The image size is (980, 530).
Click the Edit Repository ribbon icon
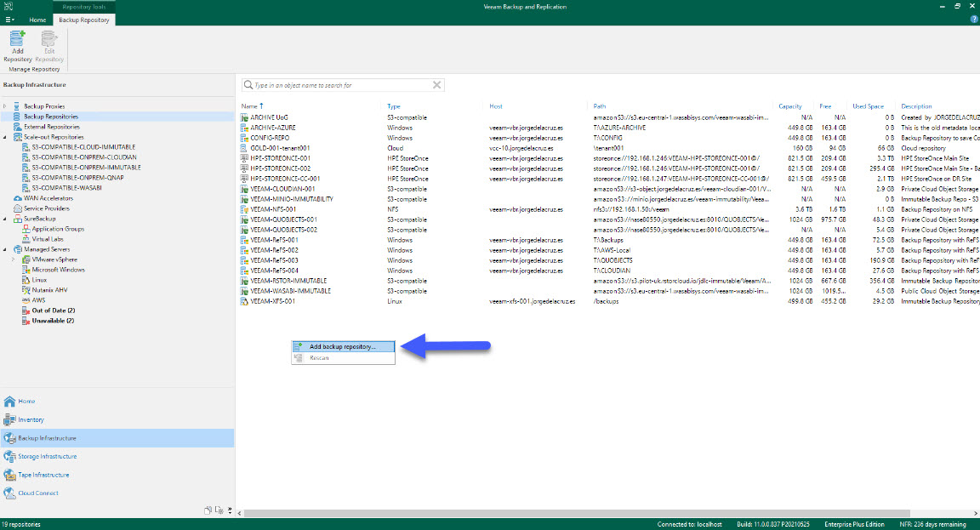coord(48,43)
